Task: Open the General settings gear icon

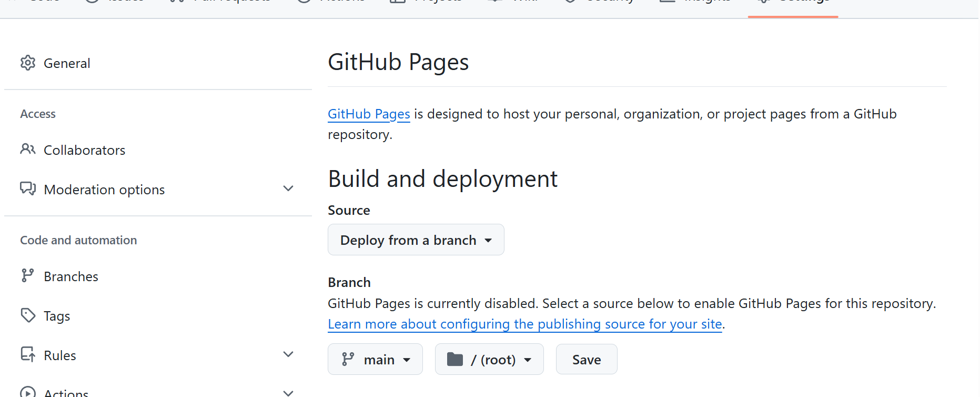Action: point(28,63)
